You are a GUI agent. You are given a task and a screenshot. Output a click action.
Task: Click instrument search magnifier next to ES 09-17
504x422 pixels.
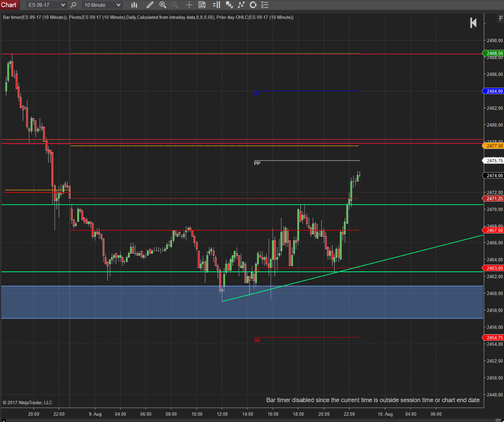pyautogui.click(x=74, y=5)
